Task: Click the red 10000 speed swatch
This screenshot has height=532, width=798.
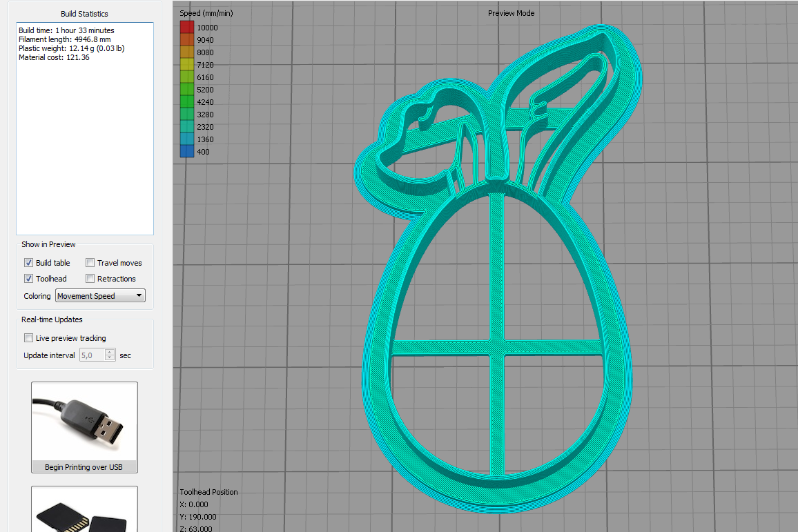Action: pyautogui.click(x=187, y=27)
